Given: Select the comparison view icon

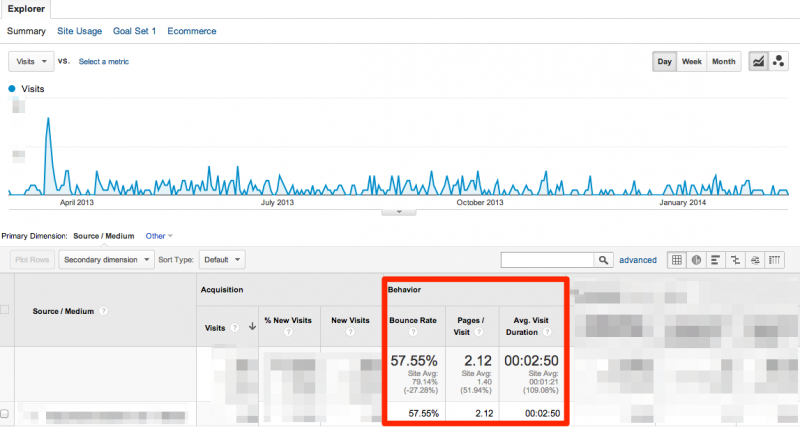Looking at the screenshot, I should (736, 260).
